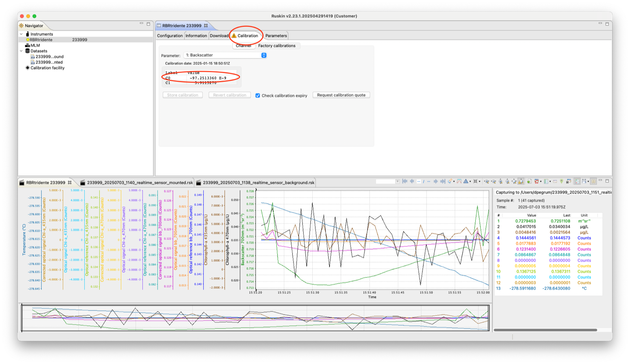Maximize the Navigator panel
The width and height of the screenshot is (630, 364).
coord(148,24)
